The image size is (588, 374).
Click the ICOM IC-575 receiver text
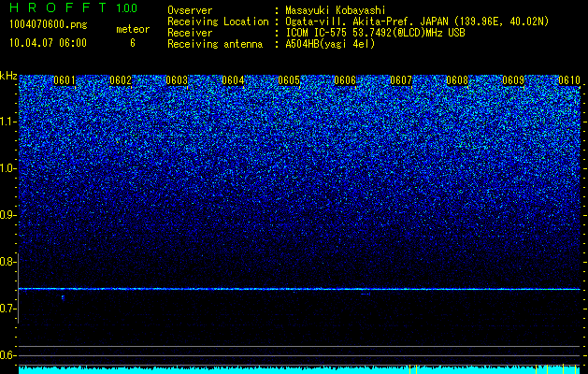(375, 33)
